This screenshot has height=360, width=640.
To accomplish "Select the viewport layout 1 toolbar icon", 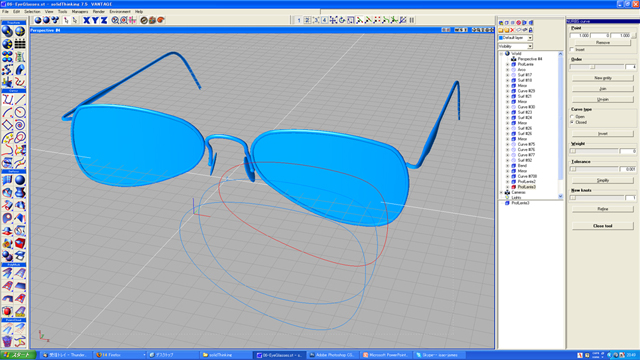I will [x=299, y=20].
